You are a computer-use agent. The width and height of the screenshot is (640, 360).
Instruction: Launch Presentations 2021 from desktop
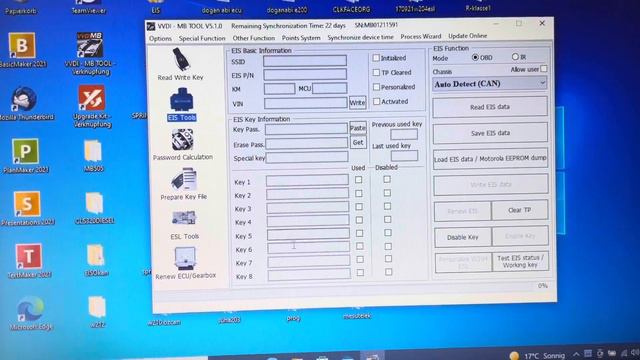tap(27, 208)
